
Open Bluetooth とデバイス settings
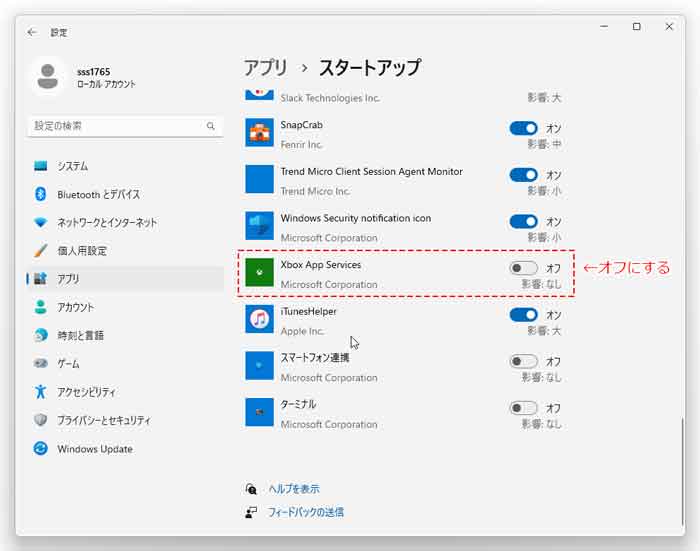click(125, 194)
